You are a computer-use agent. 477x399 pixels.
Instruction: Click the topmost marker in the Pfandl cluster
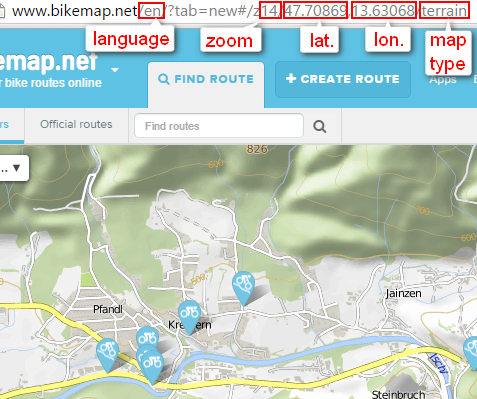coord(147,337)
